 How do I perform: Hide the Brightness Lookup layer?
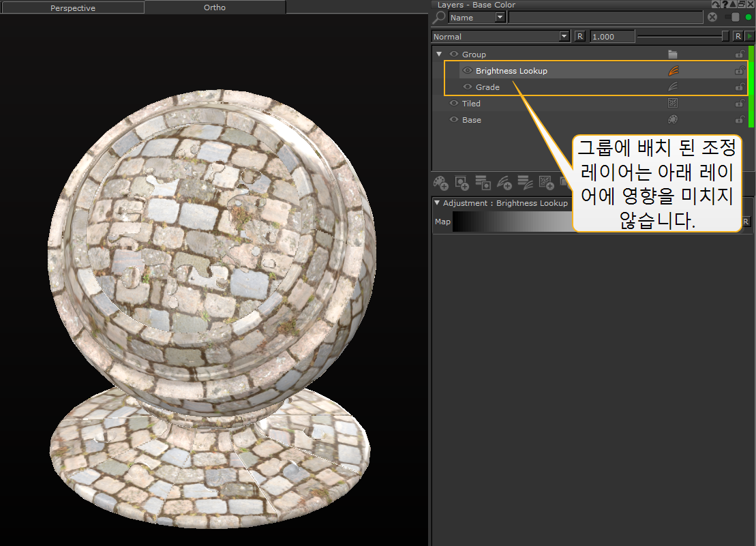468,71
